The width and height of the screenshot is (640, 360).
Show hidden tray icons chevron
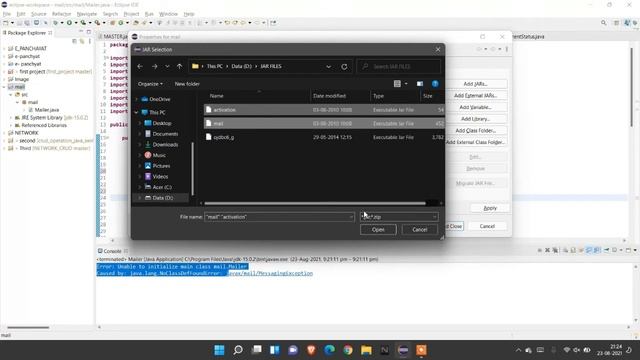click(x=518, y=350)
